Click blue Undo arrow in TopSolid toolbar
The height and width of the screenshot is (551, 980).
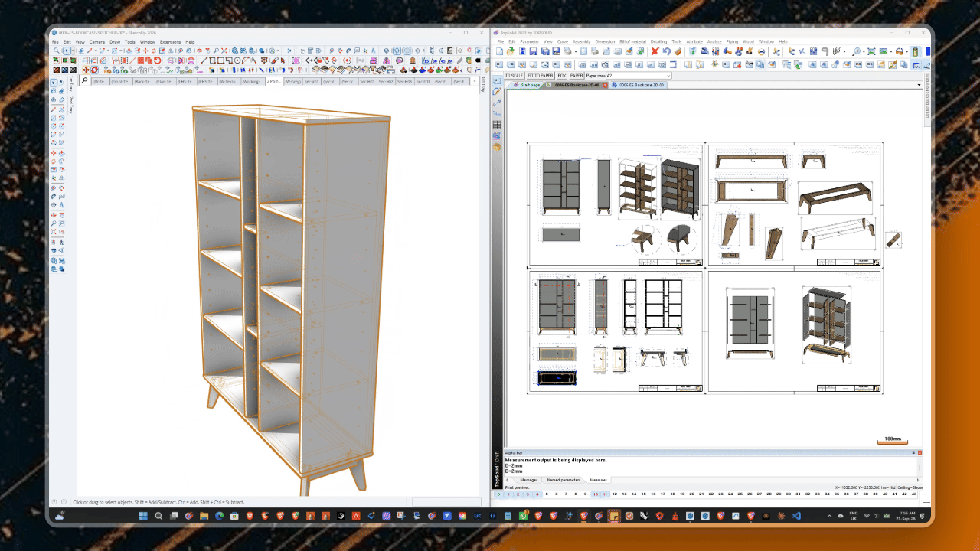pyautogui.click(x=667, y=51)
